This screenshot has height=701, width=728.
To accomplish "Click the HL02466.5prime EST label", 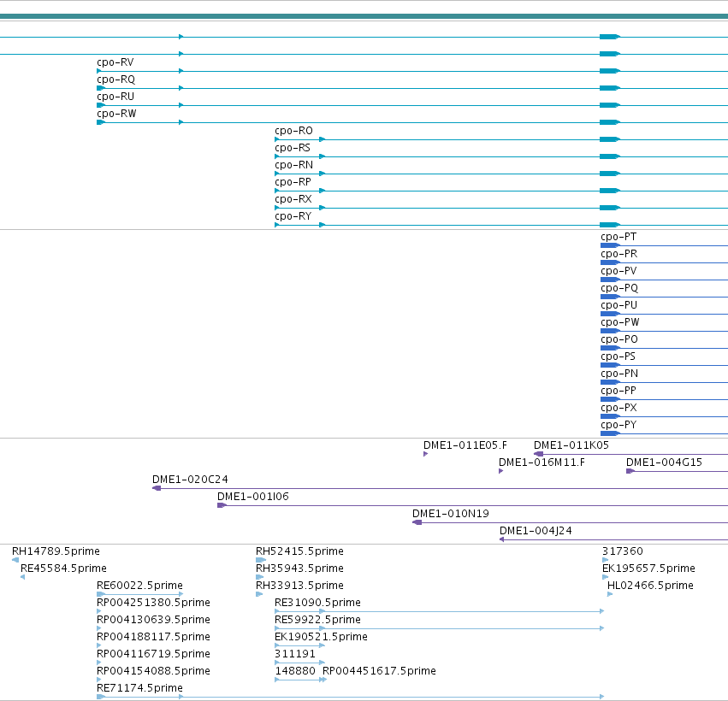I will click(x=650, y=586).
